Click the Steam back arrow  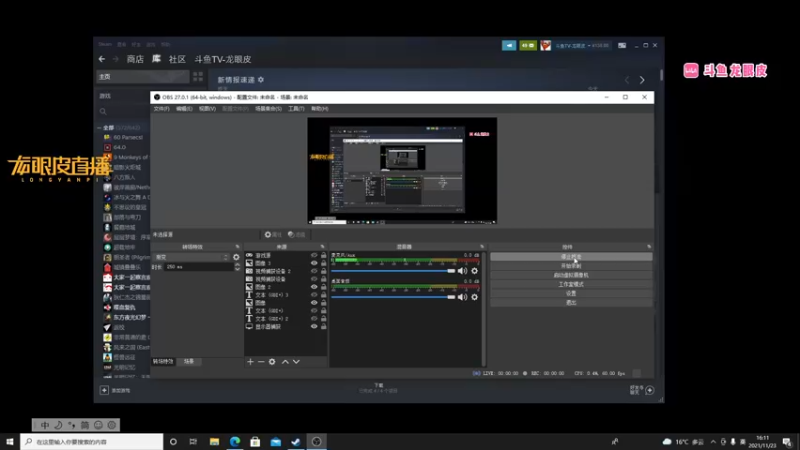click(x=102, y=59)
